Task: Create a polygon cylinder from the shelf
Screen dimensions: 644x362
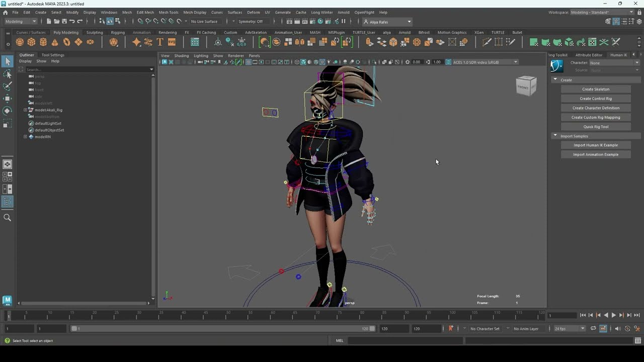Action: [43, 42]
